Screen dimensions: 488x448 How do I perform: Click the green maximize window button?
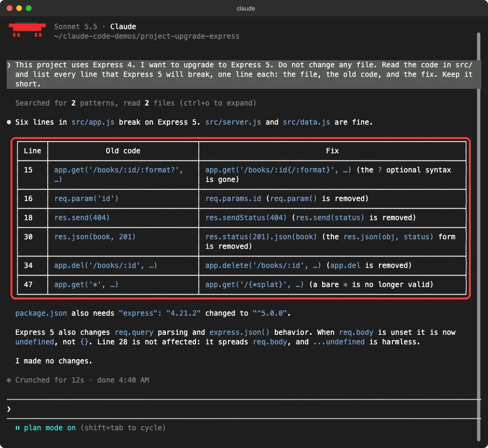click(29, 8)
